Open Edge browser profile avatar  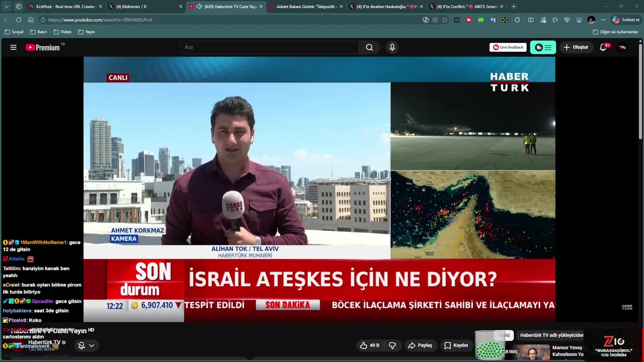[591, 20]
